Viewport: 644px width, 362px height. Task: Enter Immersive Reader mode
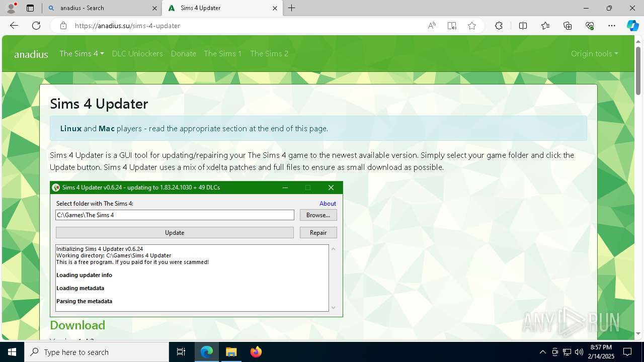(x=452, y=26)
